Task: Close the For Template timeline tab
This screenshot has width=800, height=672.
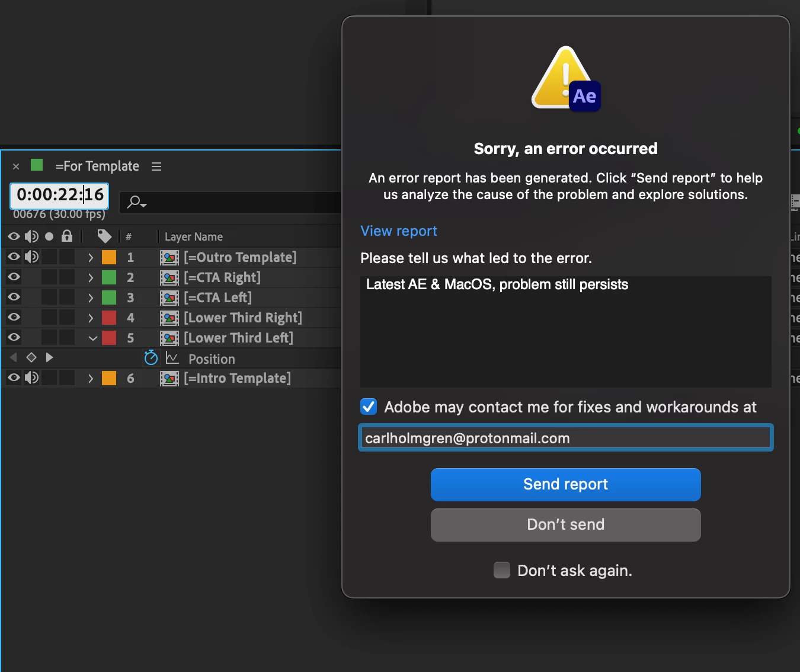Action: (x=16, y=167)
